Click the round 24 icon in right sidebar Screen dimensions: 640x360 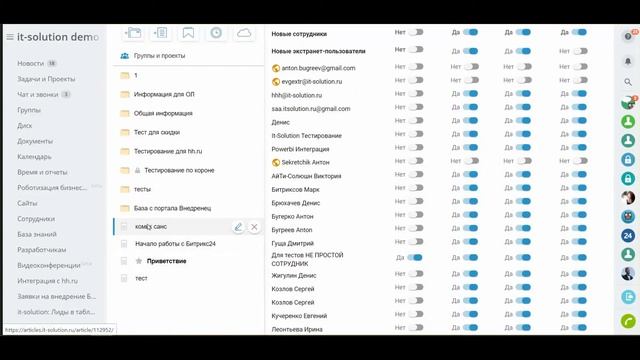click(628, 236)
